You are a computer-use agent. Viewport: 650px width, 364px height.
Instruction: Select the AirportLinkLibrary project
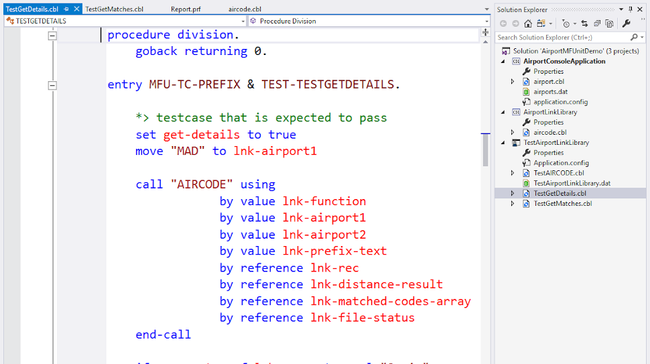(x=550, y=112)
